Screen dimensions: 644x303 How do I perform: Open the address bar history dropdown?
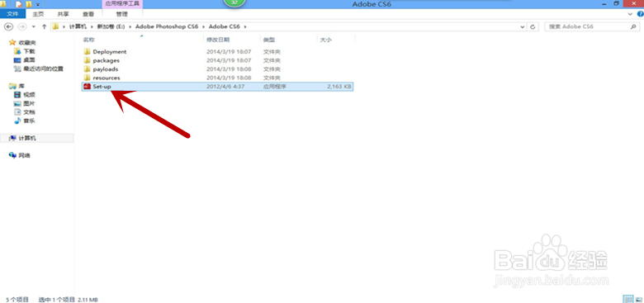523,26
